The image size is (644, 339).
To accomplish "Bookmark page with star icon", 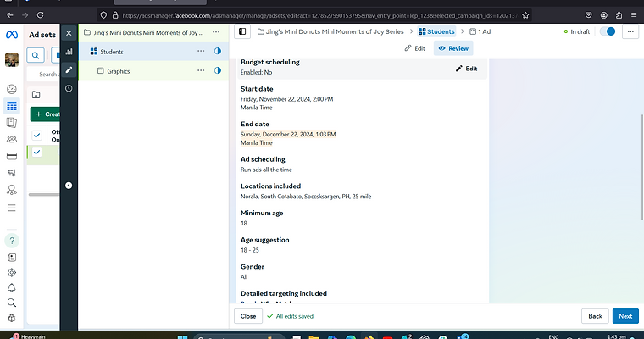I will pos(525,15).
